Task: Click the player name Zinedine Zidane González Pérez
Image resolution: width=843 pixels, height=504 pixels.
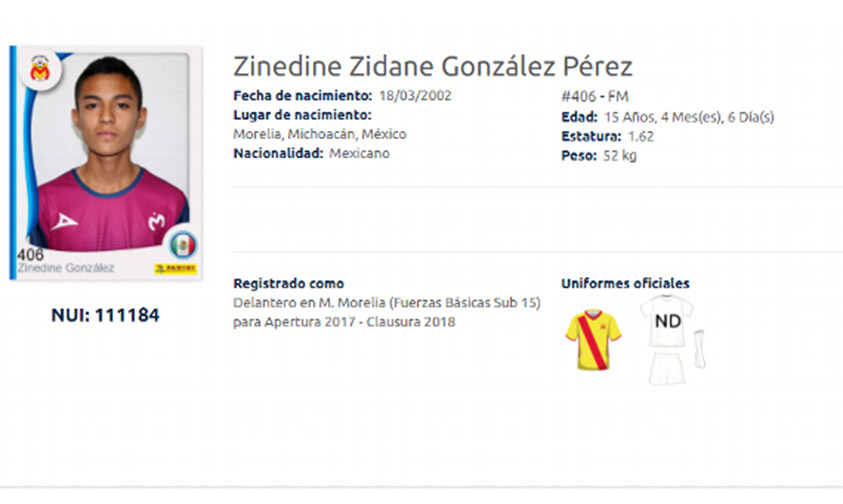Action: click(433, 67)
